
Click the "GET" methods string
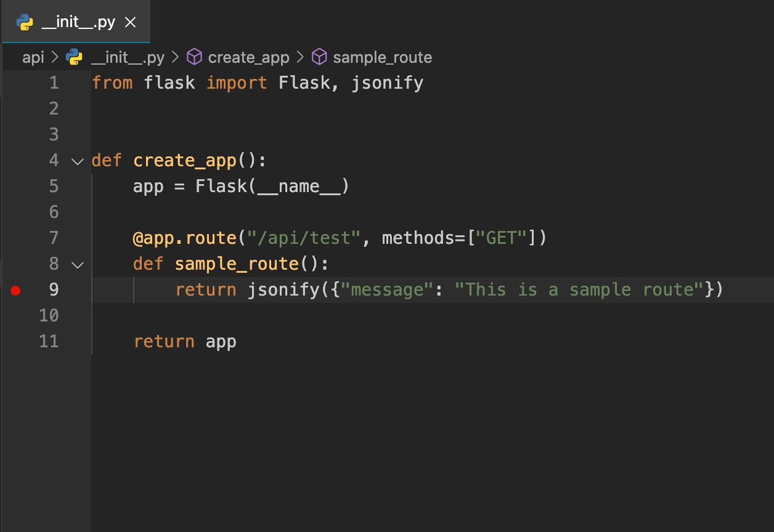pyautogui.click(x=501, y=238)
